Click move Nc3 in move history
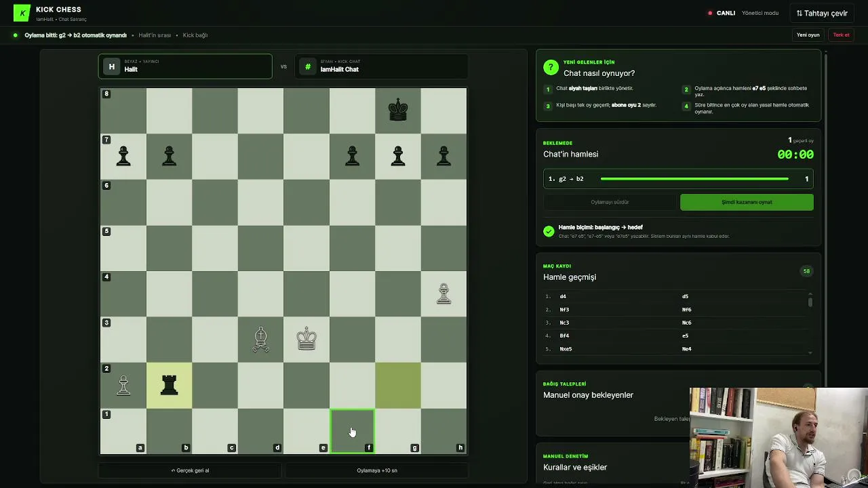The width and height of the screenshot is (868, 488). (x=564, y=323)
